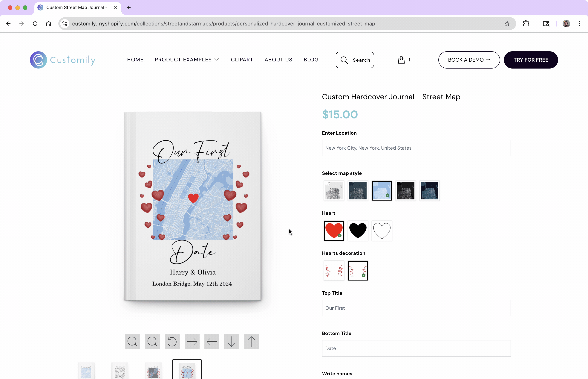
Task: Open the site Search box
Action: click(355, 60)
